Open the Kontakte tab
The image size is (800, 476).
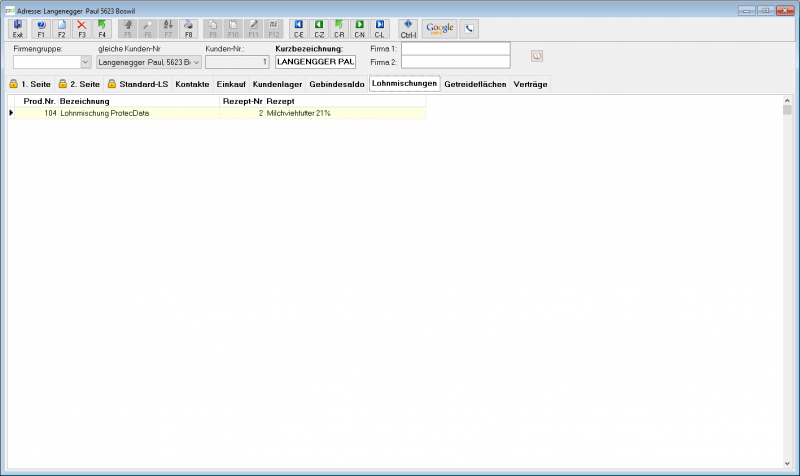pos(192,84)
